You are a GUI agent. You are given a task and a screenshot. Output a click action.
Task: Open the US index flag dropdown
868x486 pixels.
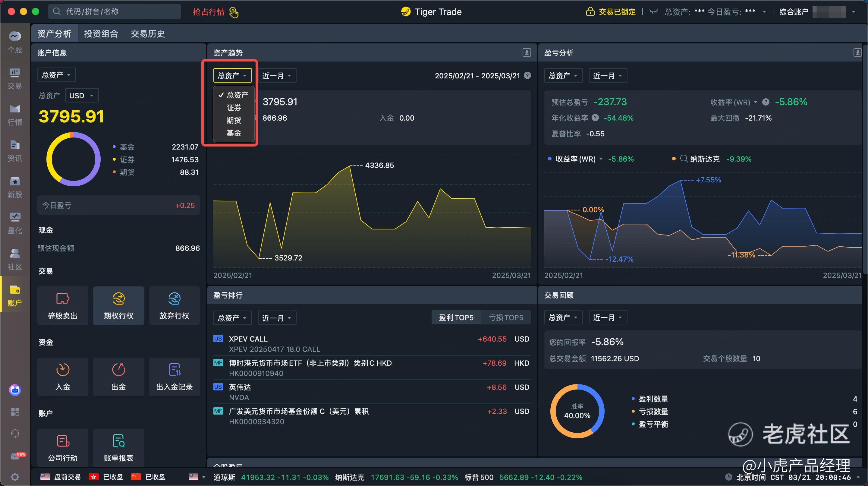(197, 477)
